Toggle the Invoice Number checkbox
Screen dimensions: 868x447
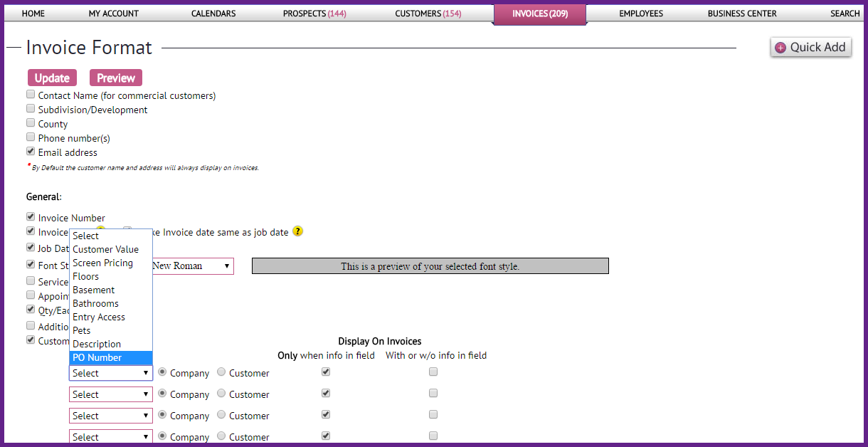[31, 217]
